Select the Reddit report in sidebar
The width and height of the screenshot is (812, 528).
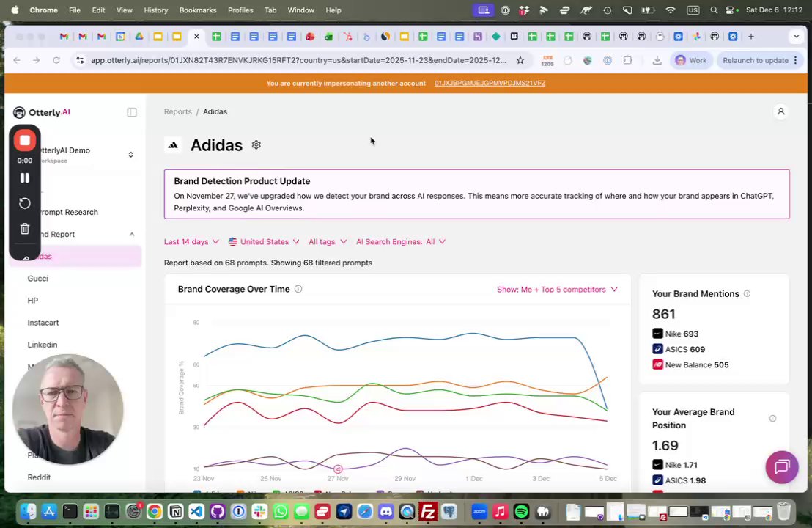click(39, 477)
